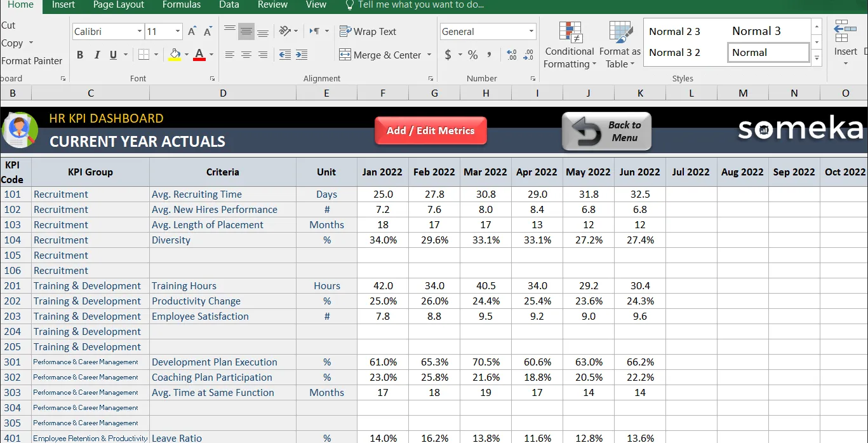The image size is (868, 443).
Task: Decrease font size with the smaller A icon
Action: point(208,31)
